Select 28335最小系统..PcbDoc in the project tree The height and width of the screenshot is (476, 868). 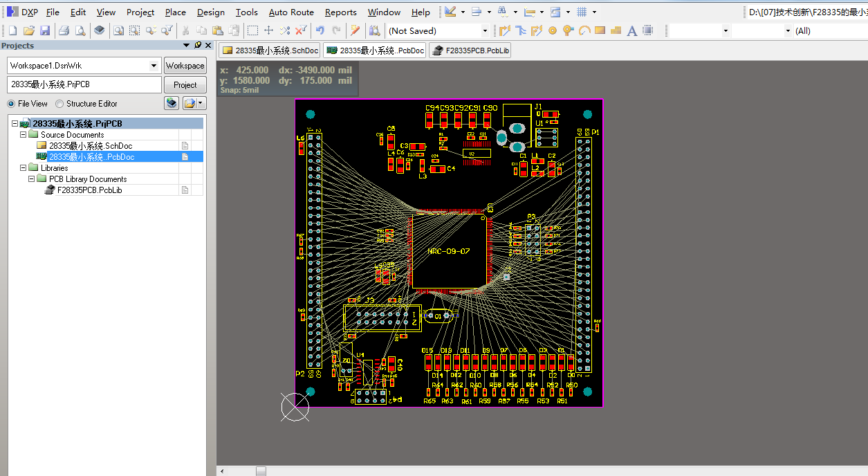pos(91,157)
